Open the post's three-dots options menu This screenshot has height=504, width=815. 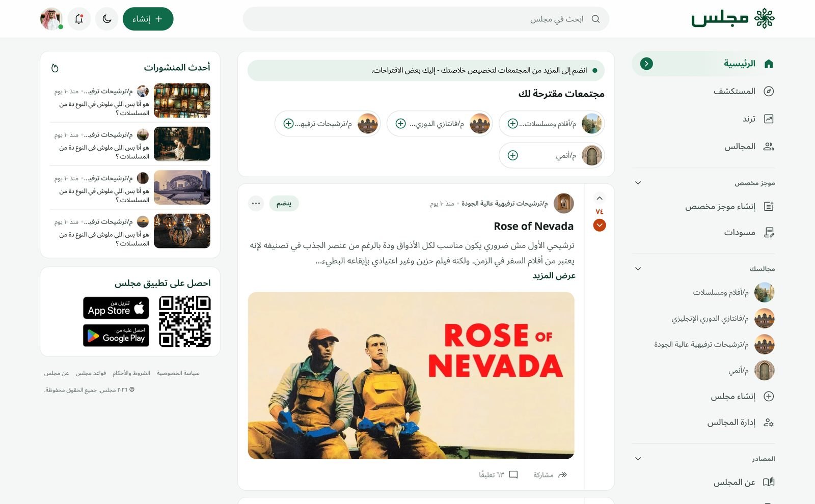[256, 204]
